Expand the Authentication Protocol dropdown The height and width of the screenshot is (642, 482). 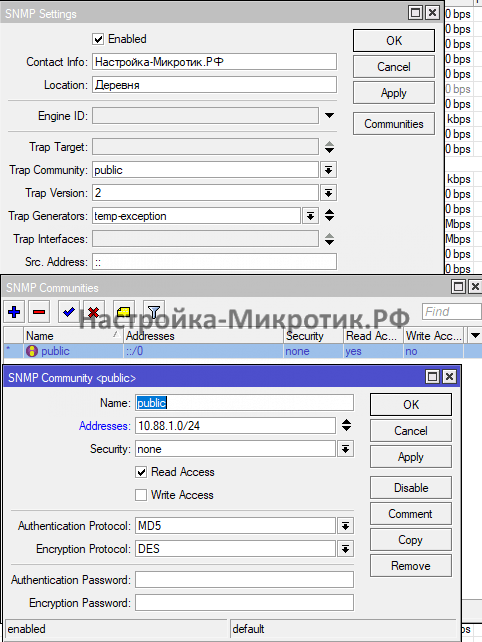[x=346, y=526]
